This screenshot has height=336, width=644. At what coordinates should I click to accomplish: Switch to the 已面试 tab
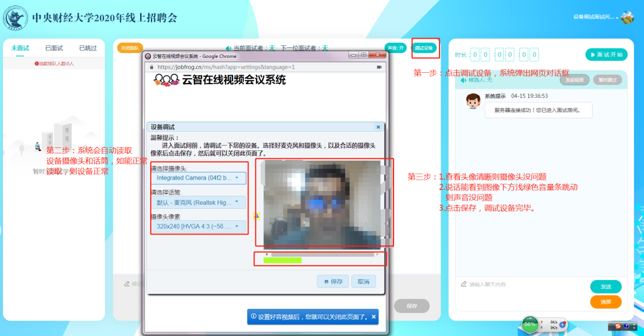point(54,48)
